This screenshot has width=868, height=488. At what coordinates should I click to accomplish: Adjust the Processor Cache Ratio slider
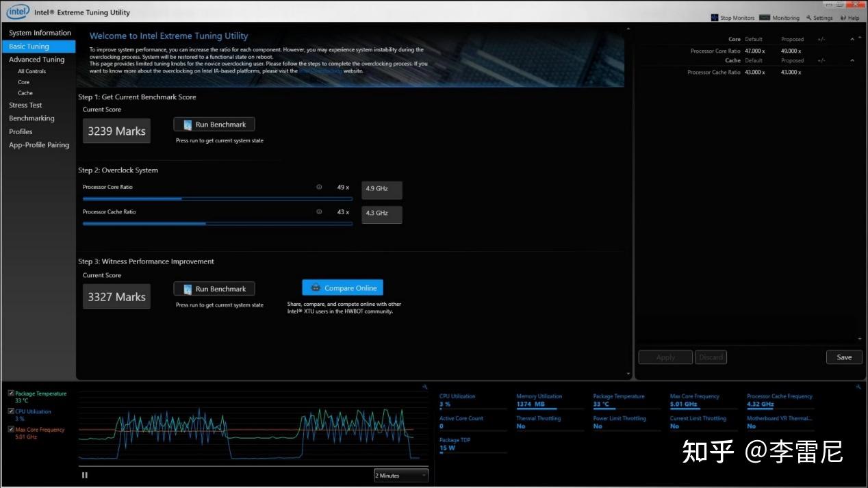coord(218,223)
